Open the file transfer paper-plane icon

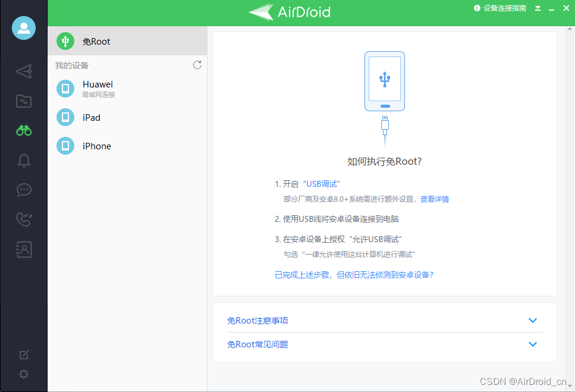(x=24, y=71)
